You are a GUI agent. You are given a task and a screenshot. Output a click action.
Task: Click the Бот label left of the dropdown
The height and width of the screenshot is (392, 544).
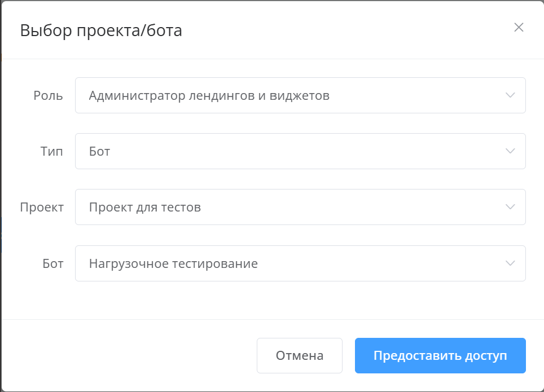coord(52,263)
